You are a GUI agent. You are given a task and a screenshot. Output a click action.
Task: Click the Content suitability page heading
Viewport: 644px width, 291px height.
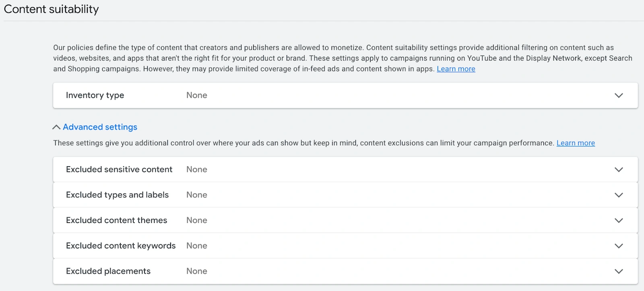(51, 9)
